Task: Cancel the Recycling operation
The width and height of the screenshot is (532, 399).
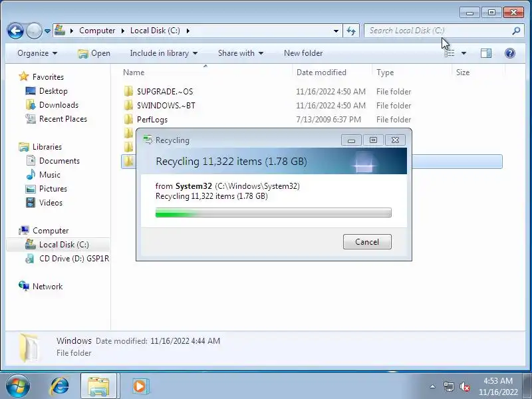Action: click(x=367, y=242)
